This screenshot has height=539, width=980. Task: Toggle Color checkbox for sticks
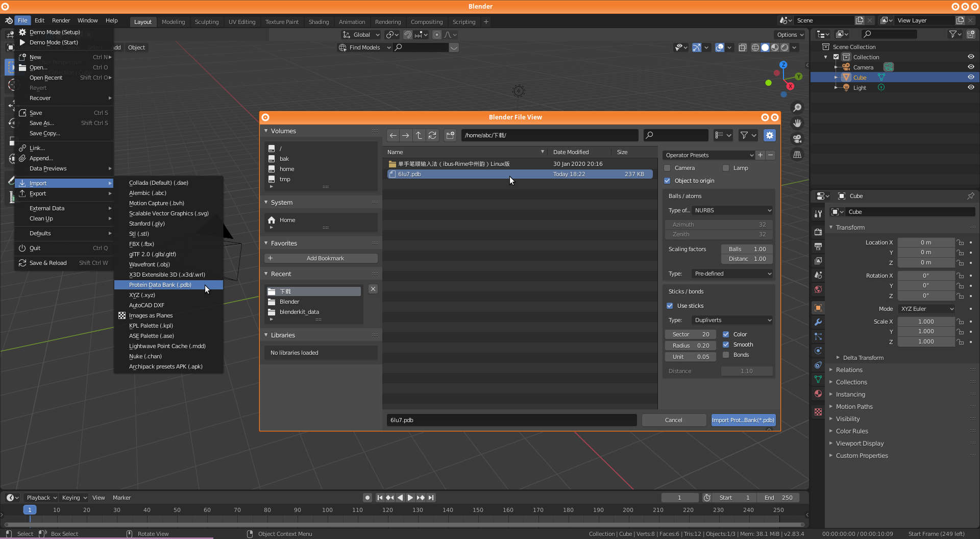point(726,334)
